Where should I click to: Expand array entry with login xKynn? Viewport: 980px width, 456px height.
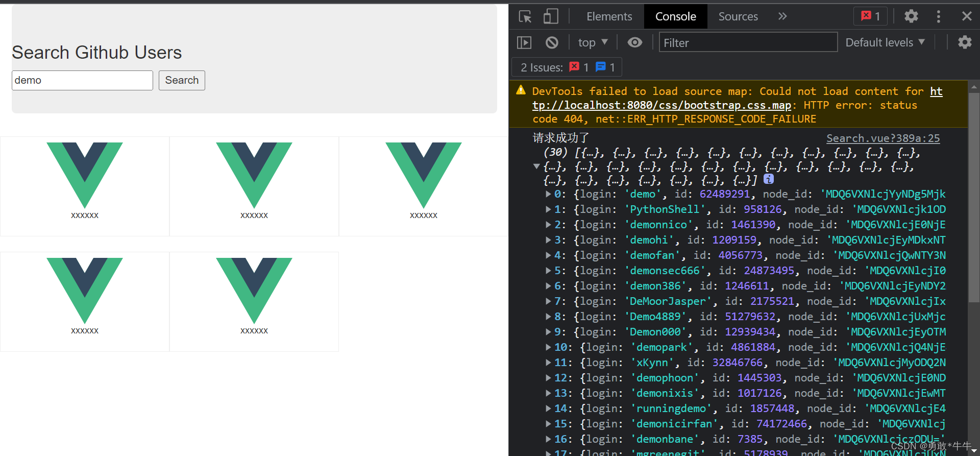tap(548, 363)
